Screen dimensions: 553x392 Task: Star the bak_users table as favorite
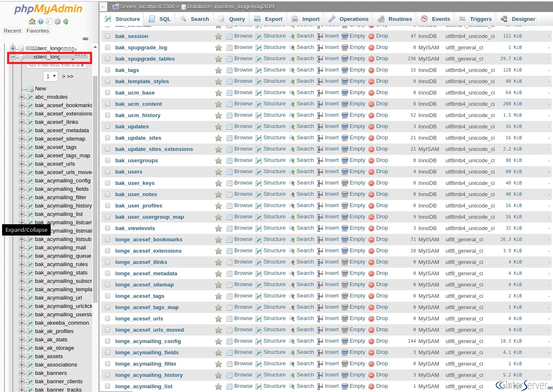(219, 172)
